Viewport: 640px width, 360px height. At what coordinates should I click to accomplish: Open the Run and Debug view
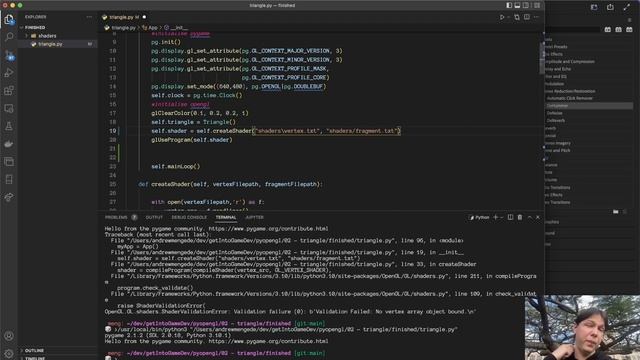tap(9, 73)
